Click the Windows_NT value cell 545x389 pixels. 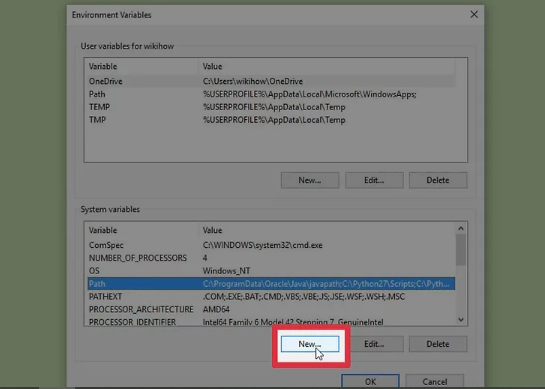(x=226, y=271)
